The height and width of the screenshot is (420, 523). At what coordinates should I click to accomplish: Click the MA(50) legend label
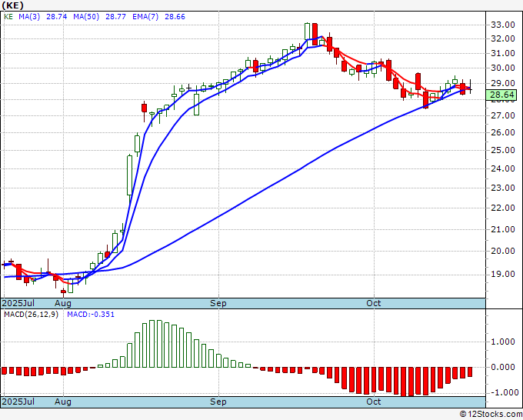(x=86, y=17)
